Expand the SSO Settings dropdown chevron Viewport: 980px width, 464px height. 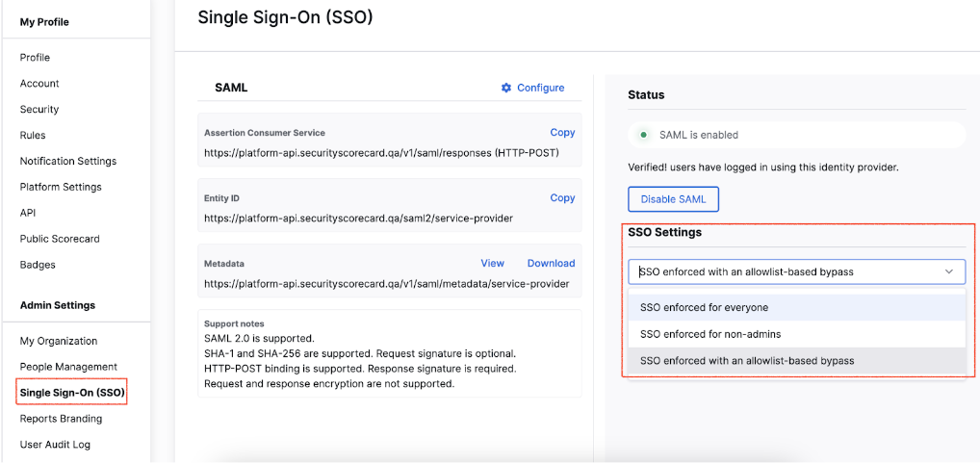949,272
